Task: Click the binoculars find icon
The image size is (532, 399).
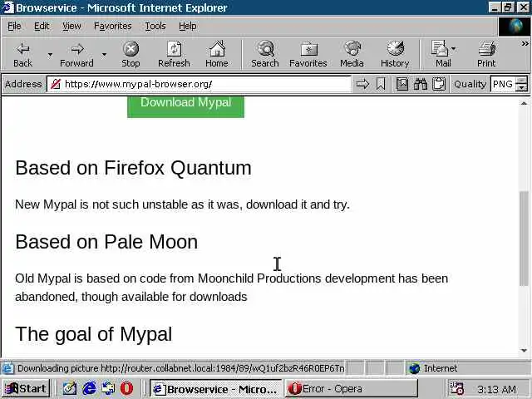Action: [421, 84]
